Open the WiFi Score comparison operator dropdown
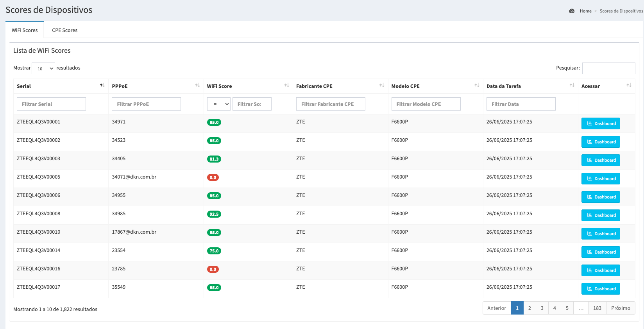This screenshot has height=329, width=644. pyautogui.click(x=218, y=104)
